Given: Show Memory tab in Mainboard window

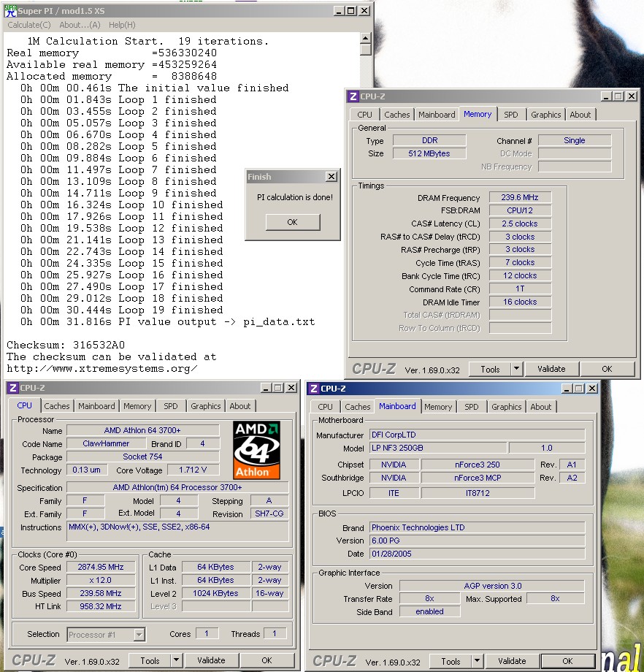Looking at the screenshot, I should click(x=438, y=407).
